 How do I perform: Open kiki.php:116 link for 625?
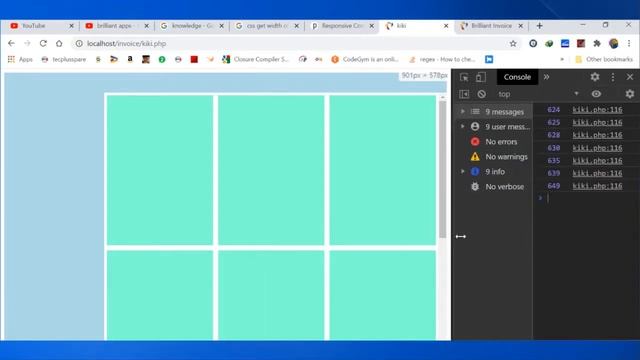(x=597, y=122)
